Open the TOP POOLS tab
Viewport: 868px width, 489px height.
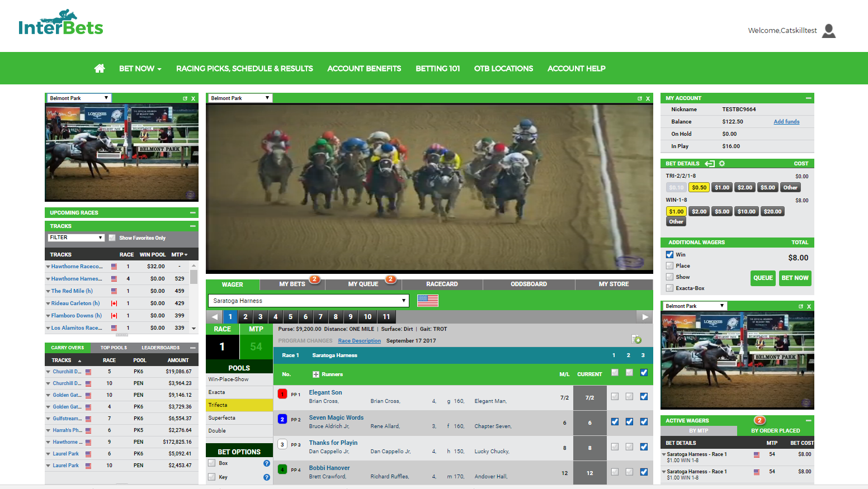coord(114,348)
